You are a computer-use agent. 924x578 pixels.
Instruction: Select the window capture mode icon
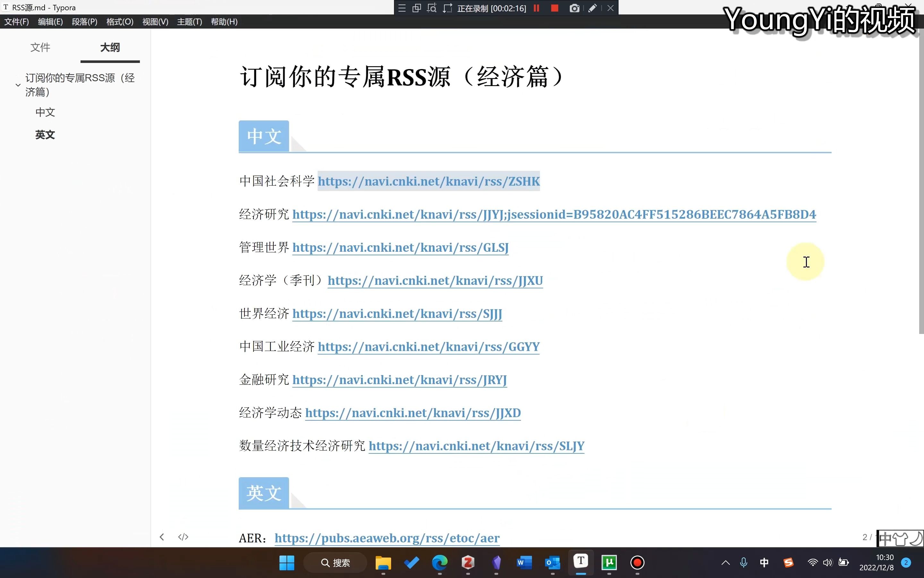click(x=416, y=8)
